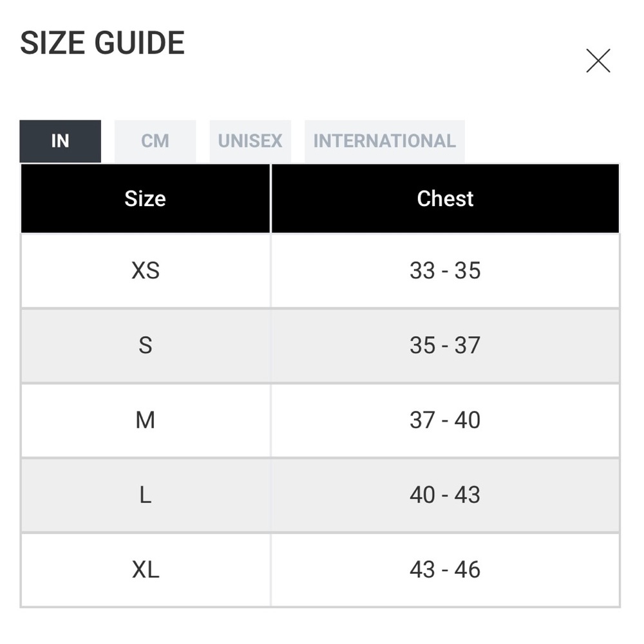Select the XL size cell
The image size is (644, 644).
click(x=146, y=570)
